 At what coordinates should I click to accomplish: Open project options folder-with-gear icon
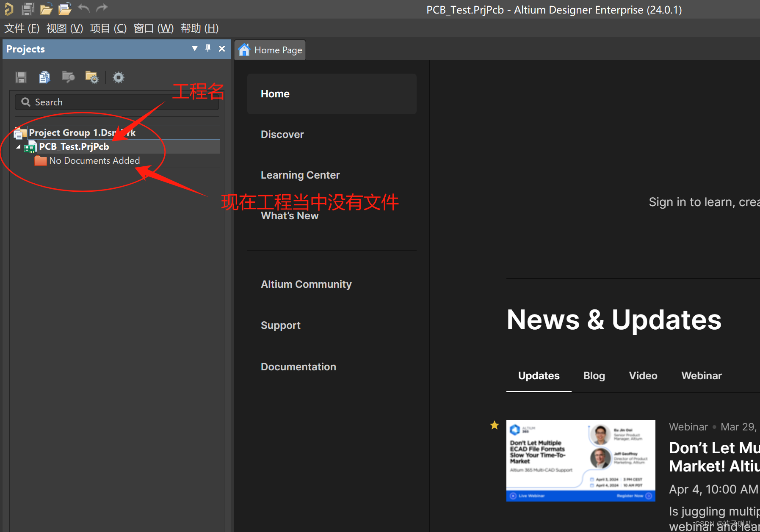(92, 77)
